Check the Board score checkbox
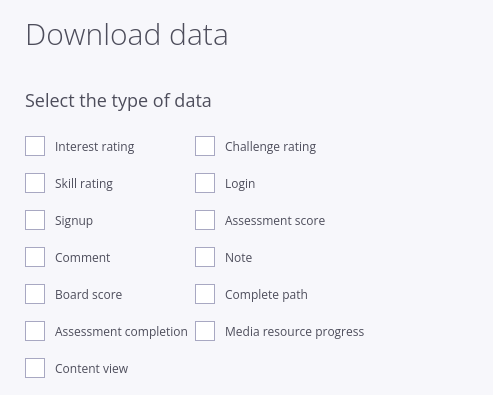 35,294
